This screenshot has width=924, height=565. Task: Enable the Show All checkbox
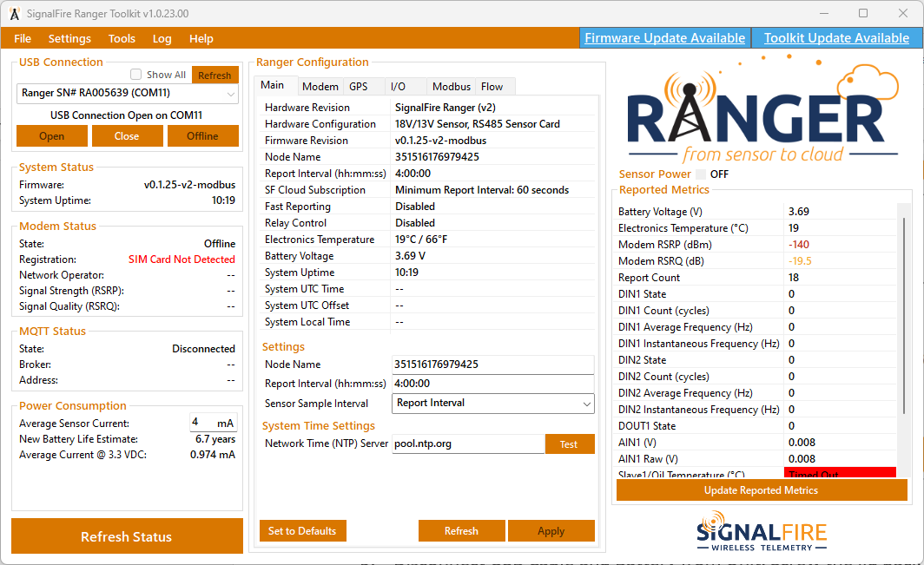pyautogui.click(x=136, y=75)
